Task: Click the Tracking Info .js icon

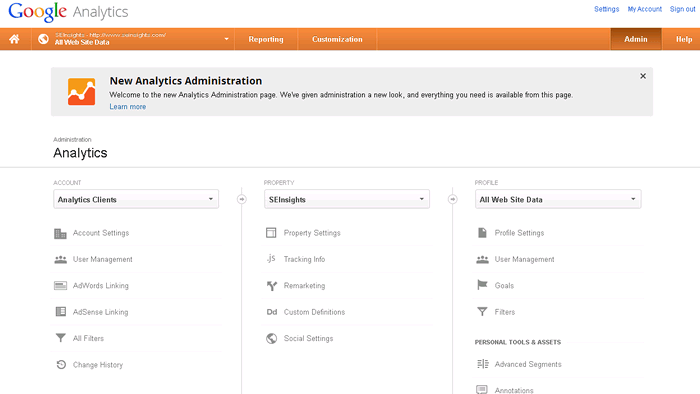Action: coord(271,258)
